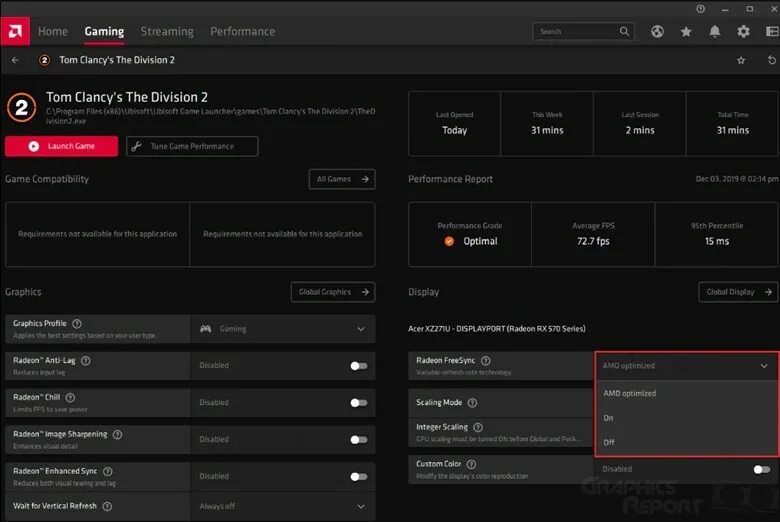Click Radeon Image Sharpening help icon
This screenshot has width=780, height=522.
(x=117, y=434)
